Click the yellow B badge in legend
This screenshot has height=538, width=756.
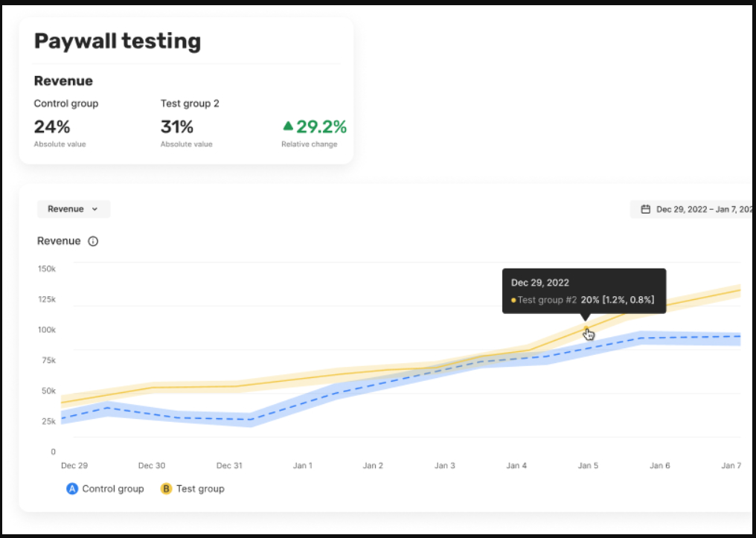tap(166, 489)
